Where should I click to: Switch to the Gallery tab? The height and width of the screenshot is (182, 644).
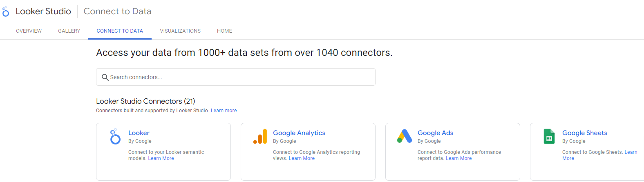(69, 31)
